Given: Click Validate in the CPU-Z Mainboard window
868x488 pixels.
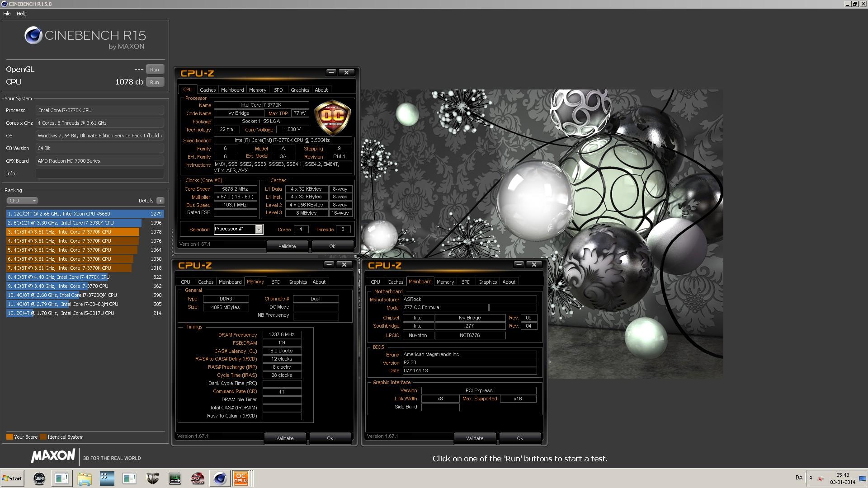Looking at the screenshot, I should [475, 438].
